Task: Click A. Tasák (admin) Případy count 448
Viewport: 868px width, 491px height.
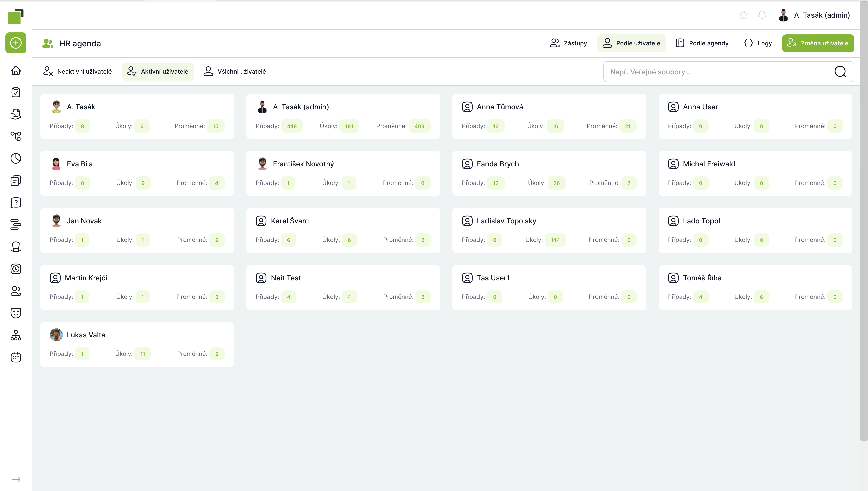Action: tap(292, 126)
